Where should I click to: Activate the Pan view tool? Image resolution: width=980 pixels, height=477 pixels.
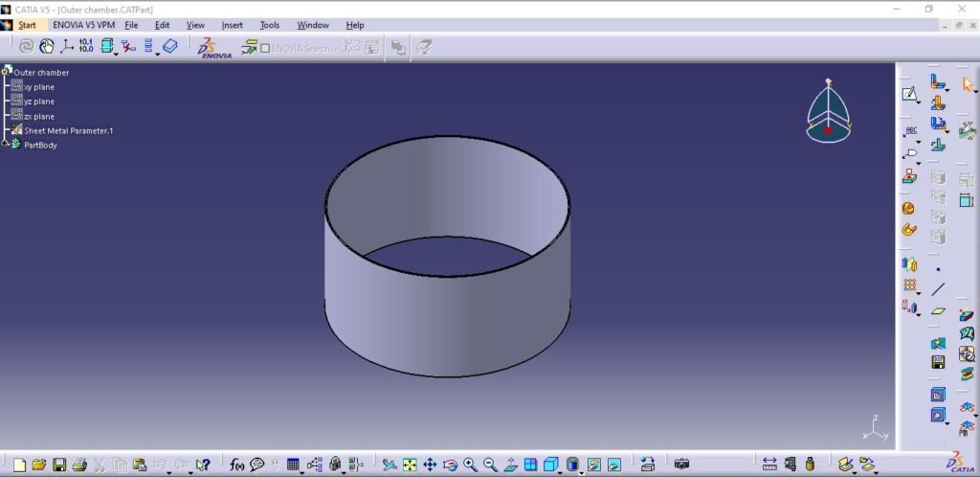tap(430, 465)
